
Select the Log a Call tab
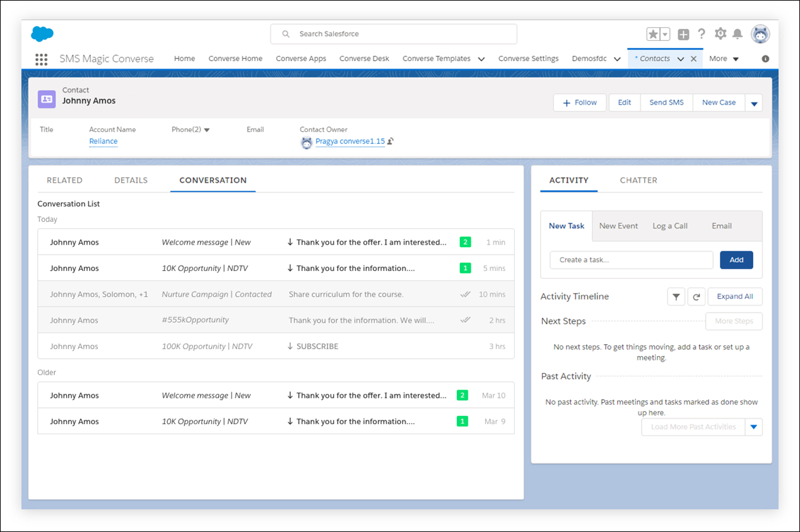click(670, 226)
